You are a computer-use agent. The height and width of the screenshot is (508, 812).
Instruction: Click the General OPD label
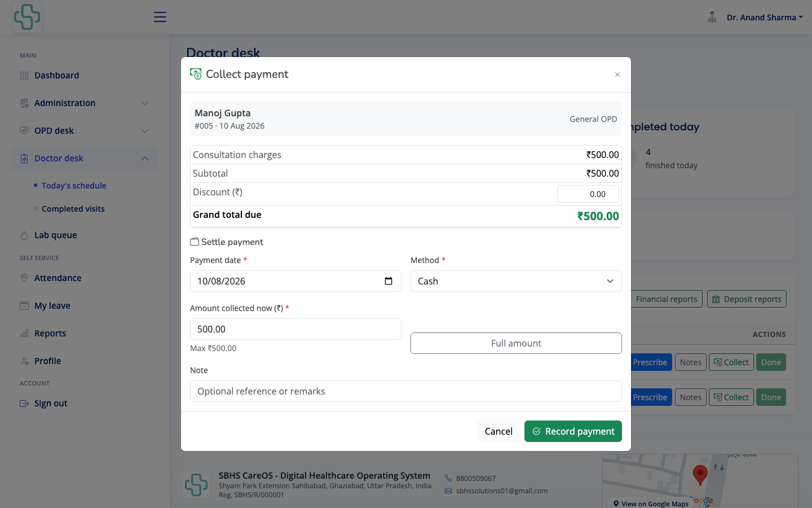coord(593,119)
